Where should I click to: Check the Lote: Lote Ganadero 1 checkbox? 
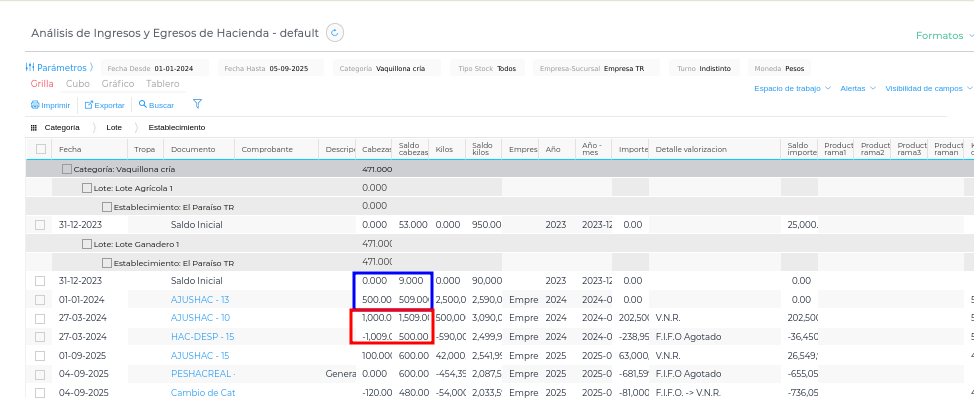(87, 244)
